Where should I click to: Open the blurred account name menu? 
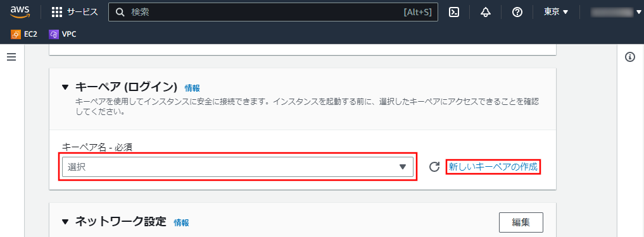tap(616, 12)
